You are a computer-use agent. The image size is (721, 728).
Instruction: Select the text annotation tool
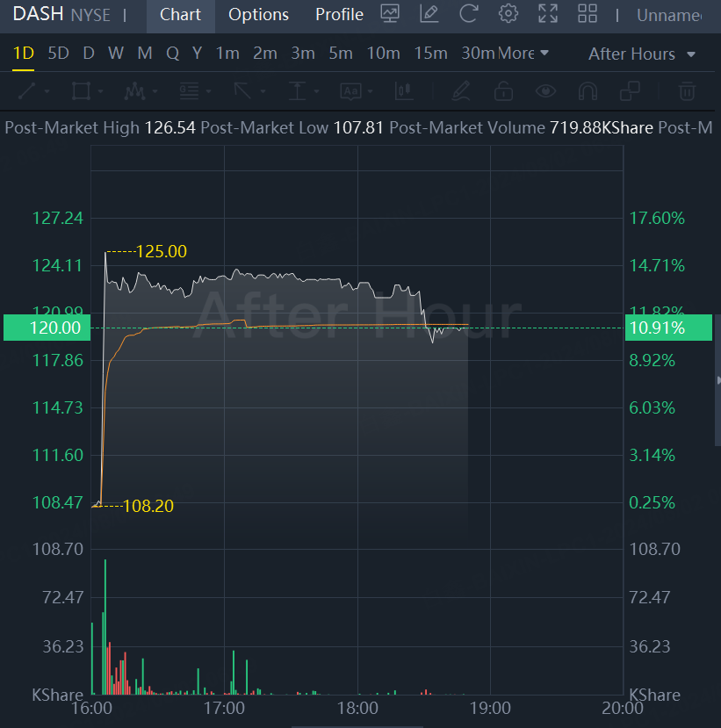click(351, 91)
